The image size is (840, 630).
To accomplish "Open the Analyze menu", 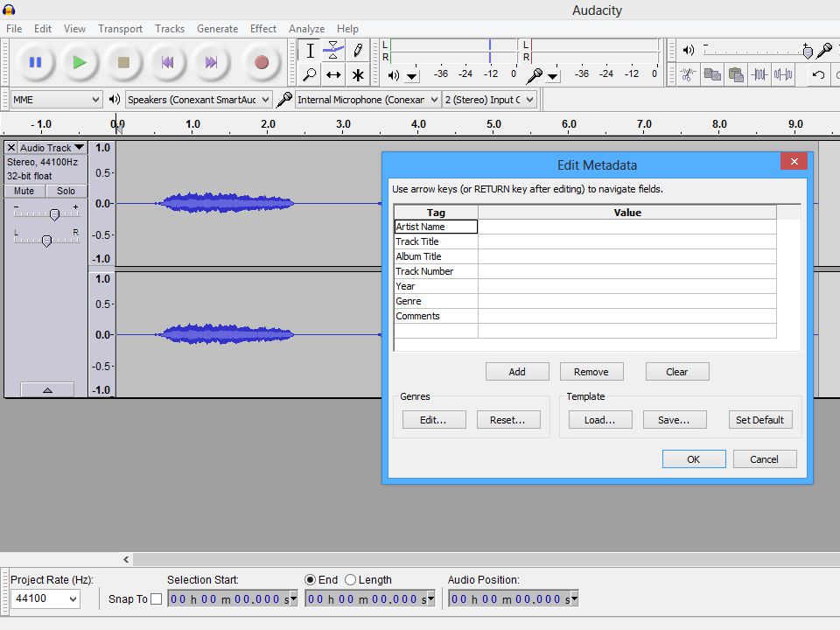I will [x=306, y=28].
